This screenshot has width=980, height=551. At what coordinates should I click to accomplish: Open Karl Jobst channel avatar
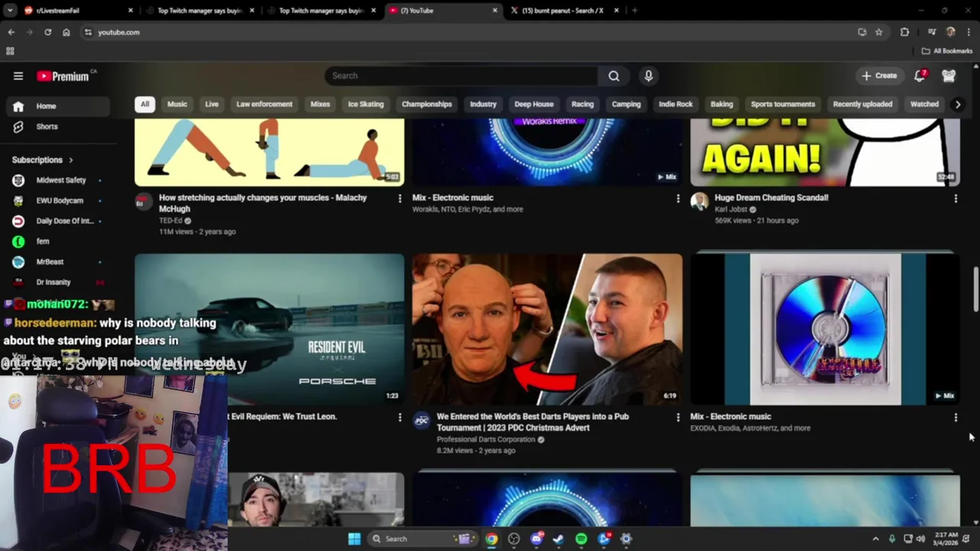click(x=699, y=201)
